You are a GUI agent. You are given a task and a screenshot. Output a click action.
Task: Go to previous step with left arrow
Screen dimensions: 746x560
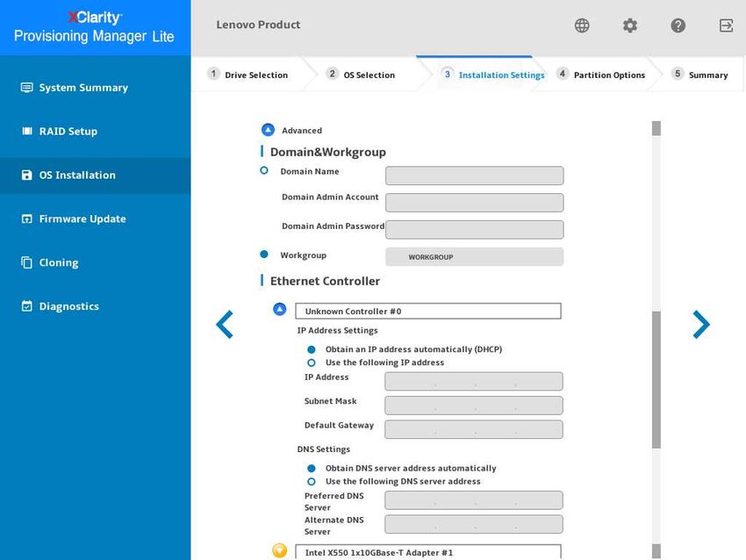click(225, 325)
